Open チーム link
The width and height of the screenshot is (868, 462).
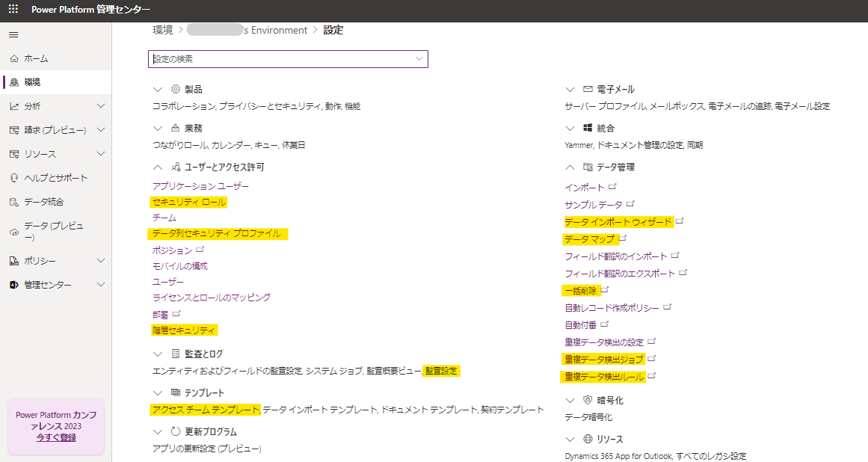[x=164, y=218]
